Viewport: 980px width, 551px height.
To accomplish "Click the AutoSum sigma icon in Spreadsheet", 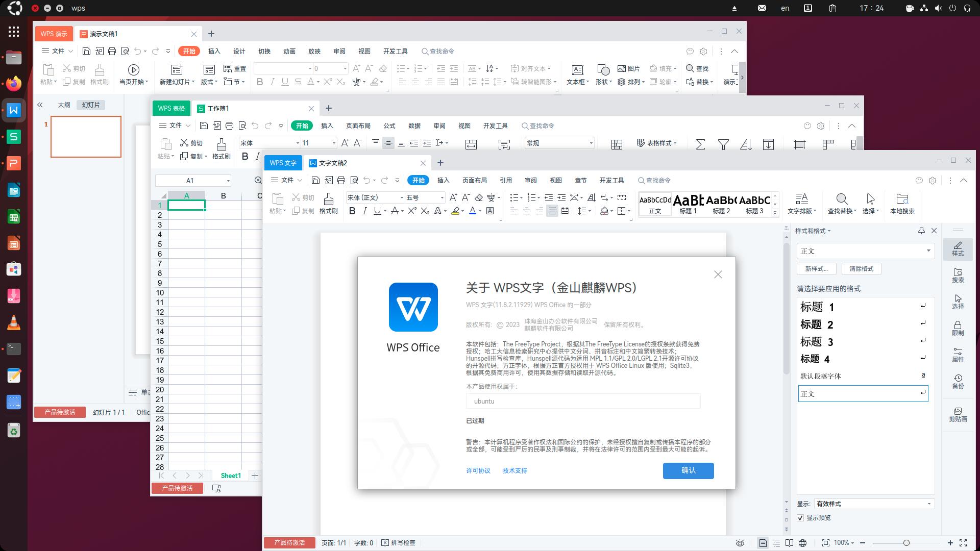I will [700, 144].
